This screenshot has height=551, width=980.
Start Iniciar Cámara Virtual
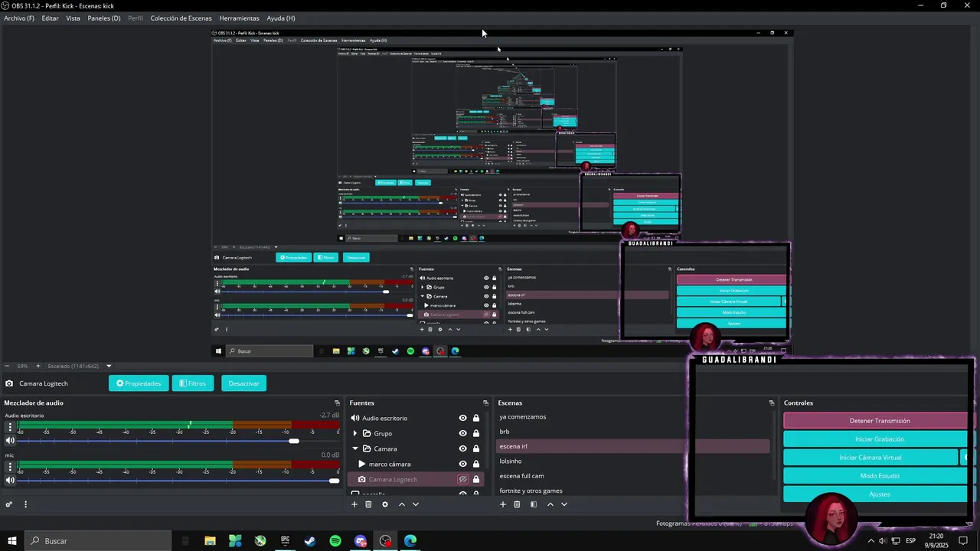click(x=871, y=458)
